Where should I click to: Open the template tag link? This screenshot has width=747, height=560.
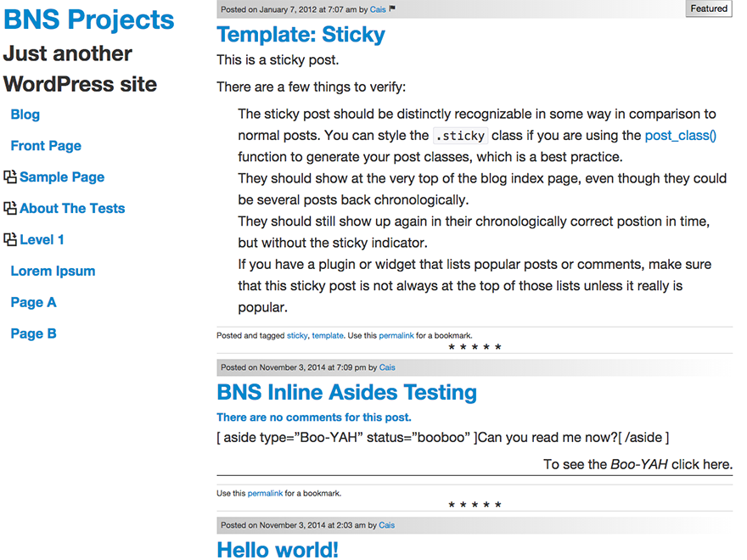click(x=328, y=336)
